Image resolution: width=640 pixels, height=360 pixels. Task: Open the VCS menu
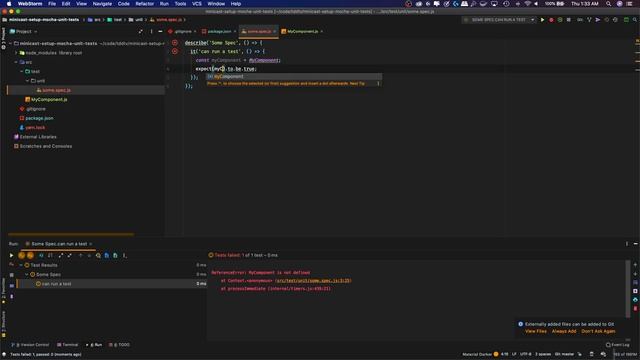coord(197,4)
